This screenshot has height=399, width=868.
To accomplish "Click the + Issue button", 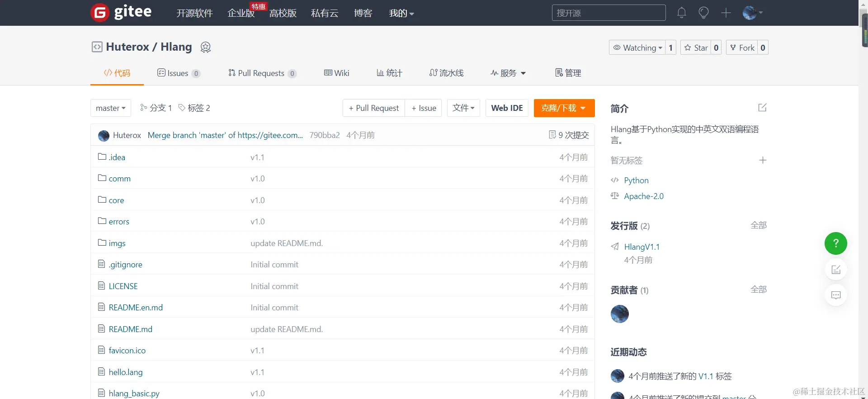I will 424,108.
